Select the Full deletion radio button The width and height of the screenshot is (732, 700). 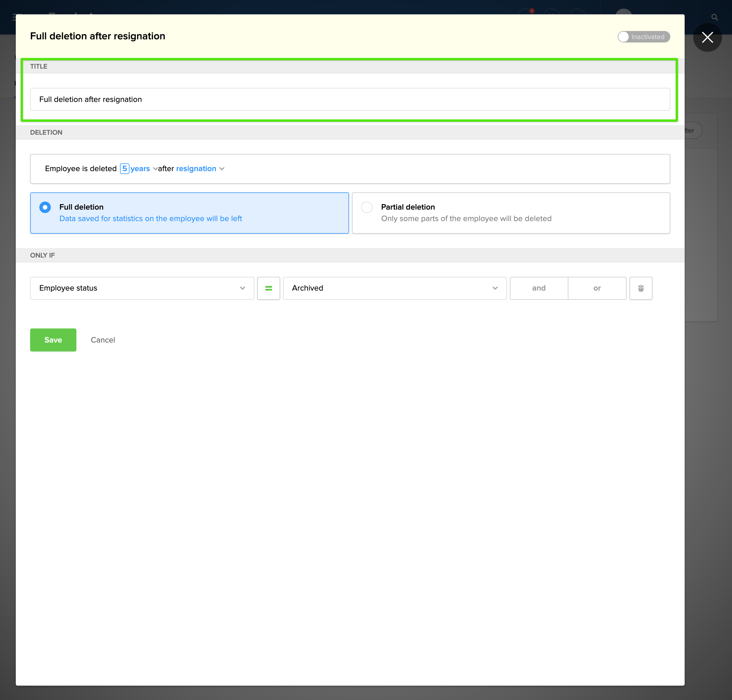tap(45, 207)
